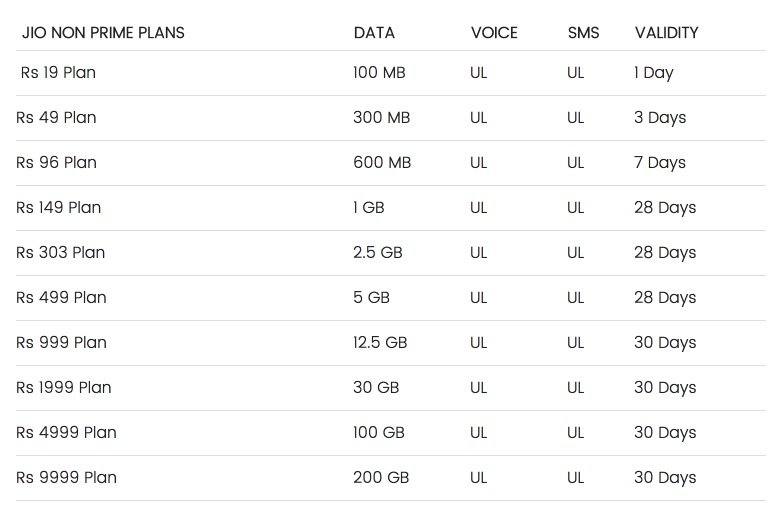Image resolution: width=769 pixels, height=511 pixels.
Task: Select the Rs 19 Plan row label
Action: point(58,73)
